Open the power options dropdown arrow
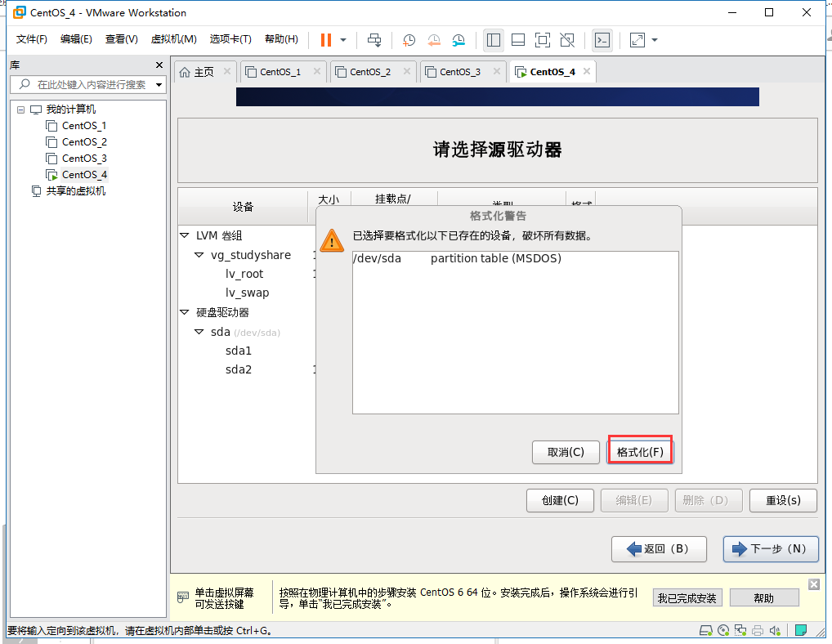Image resolution: width=832 pixels, height=644 pixels. click(343, 40)
